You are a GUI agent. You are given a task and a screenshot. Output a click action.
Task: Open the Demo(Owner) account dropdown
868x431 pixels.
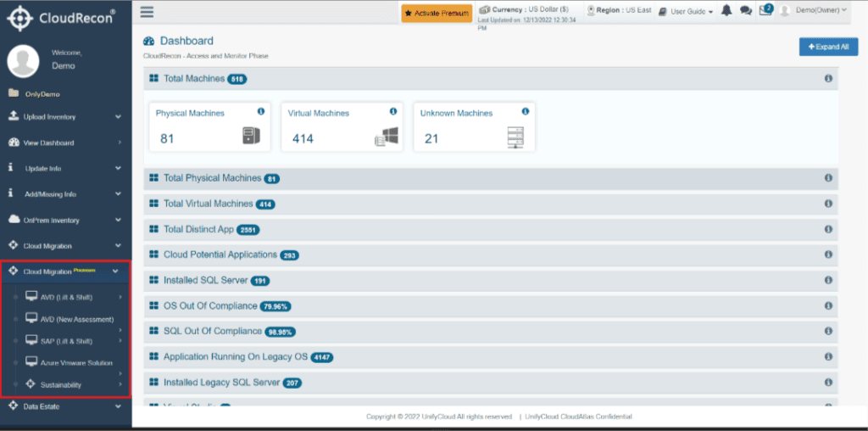tap(814, 10)
